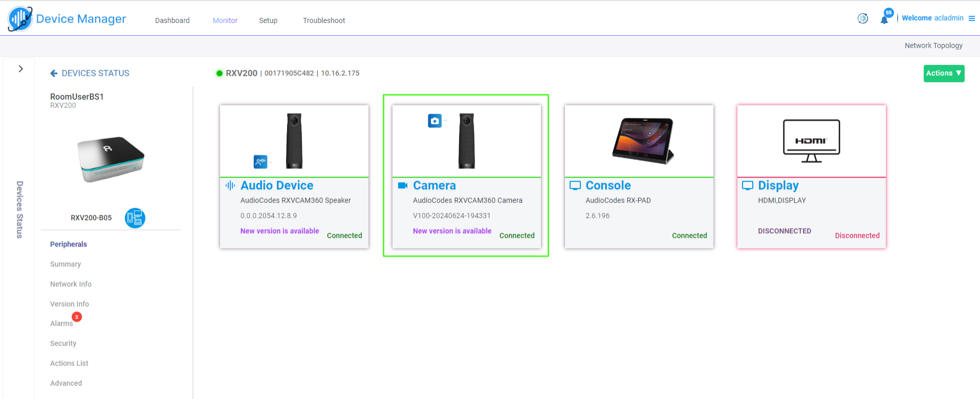Click the Camera device image
The height and width of the screenshot is (399, 980).
coord(467,141)
